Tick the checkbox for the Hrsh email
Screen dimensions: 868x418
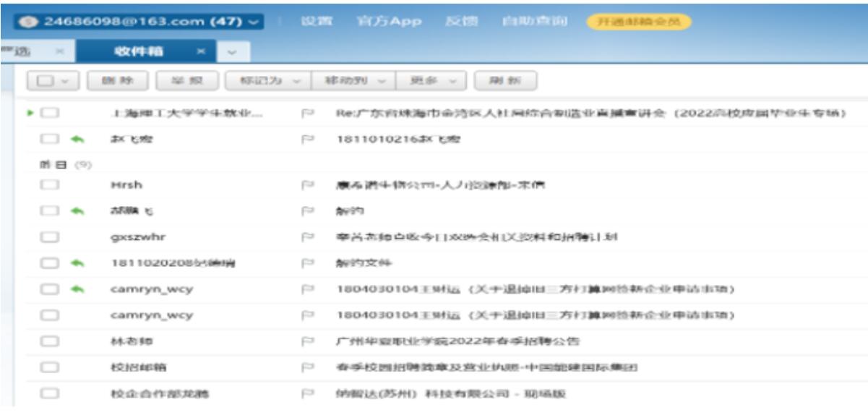click(x=49, y=185)
